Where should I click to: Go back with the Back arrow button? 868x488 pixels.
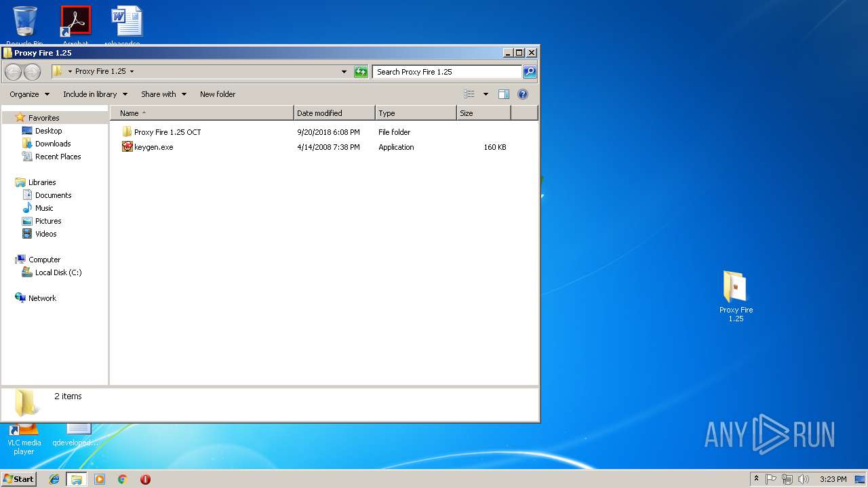pos(13,72)
